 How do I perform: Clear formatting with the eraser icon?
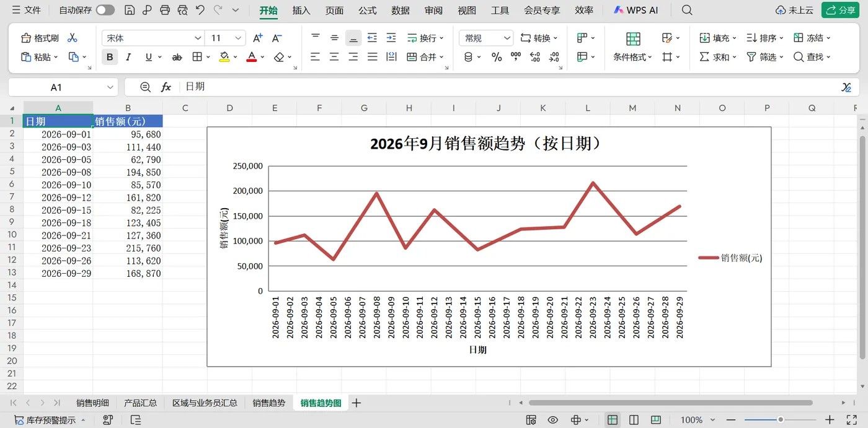point(279,57)
